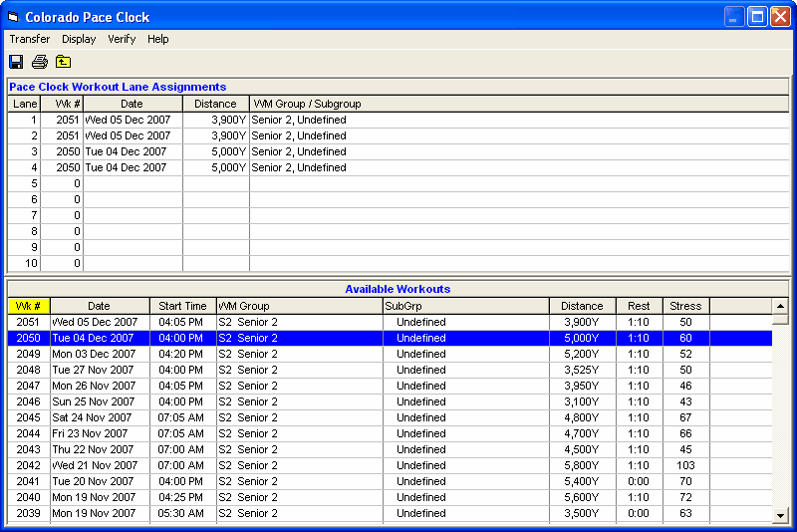The image size is (797, 532).
Task: Open the Display menu
Action: click(79, 39)
